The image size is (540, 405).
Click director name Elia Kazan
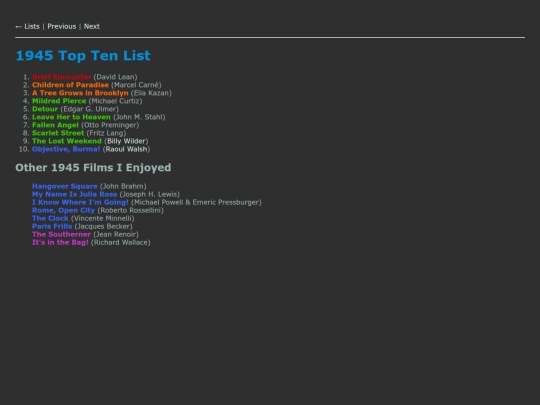pos(151,93)
